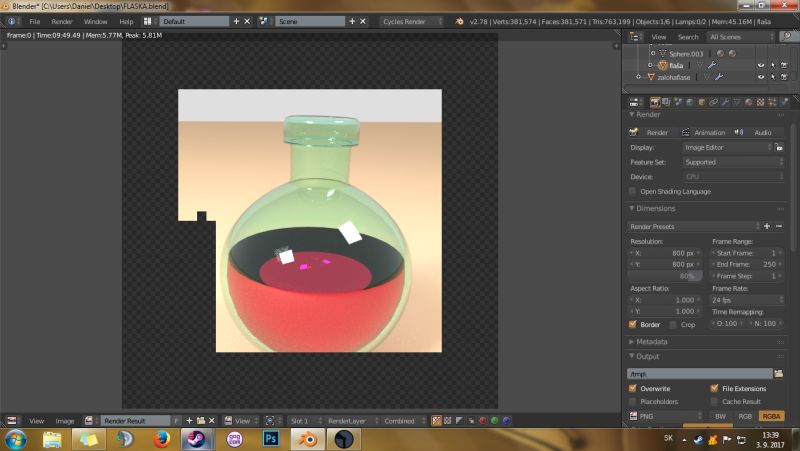Screen dimensions: 800x451
Task: Open the Texture properties tab icon
Action: point(760,102)
